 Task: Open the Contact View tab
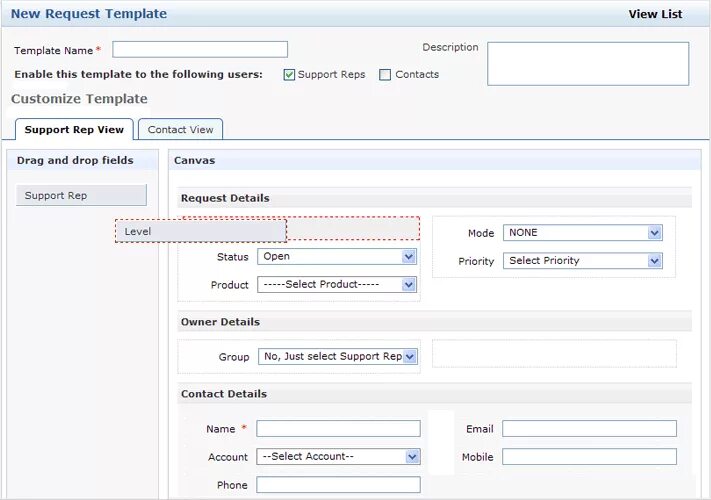pyautogui.click(x=180, y=130)
